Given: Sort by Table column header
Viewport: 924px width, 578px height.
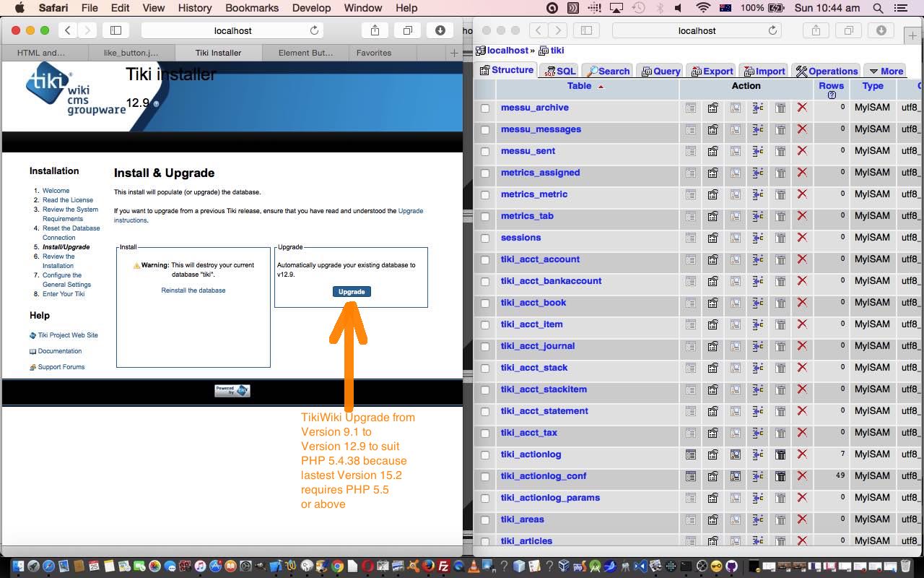Looking at the screenshot, I should click(579, 85).
